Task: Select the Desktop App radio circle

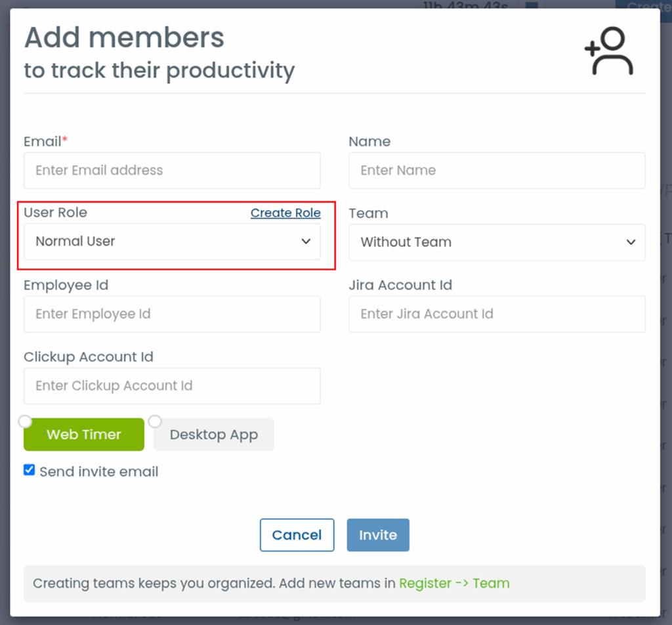Action: coord(155,421)
